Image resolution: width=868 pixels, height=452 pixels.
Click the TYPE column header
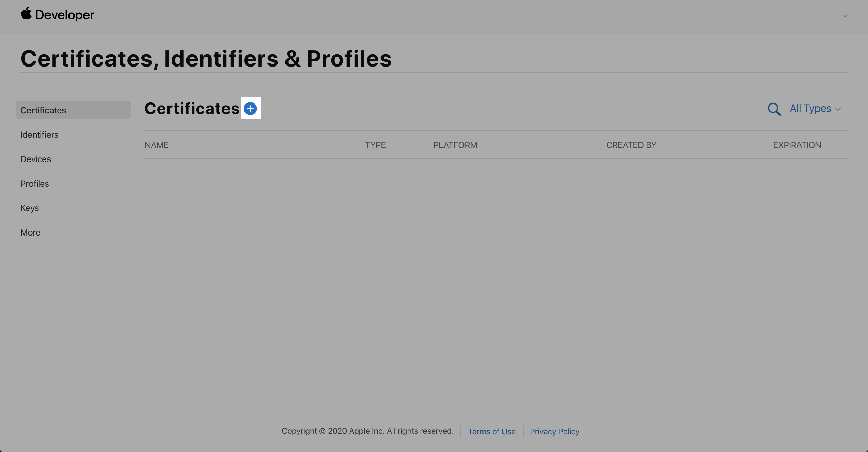[x=375, y=145]
